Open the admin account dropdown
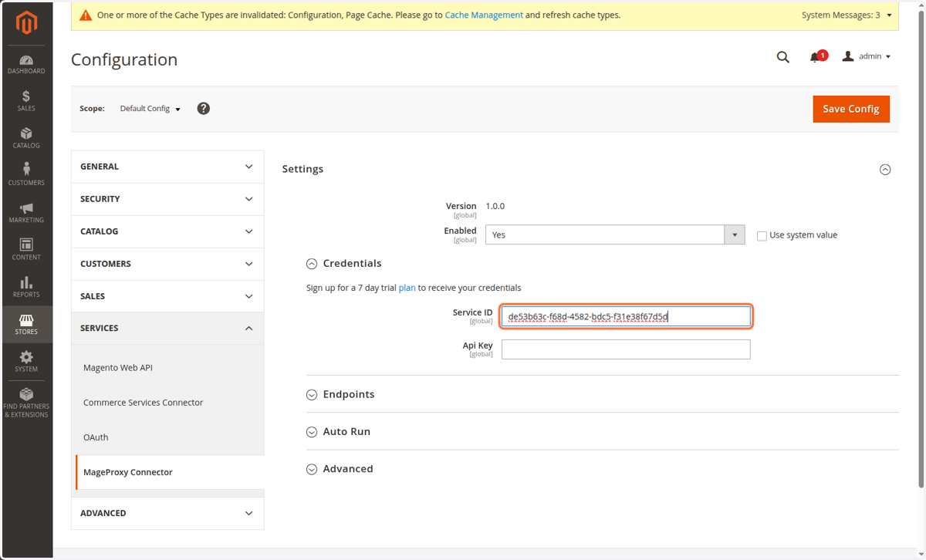Viewport: 926px width, 560px height. click(x=867, y=56)
